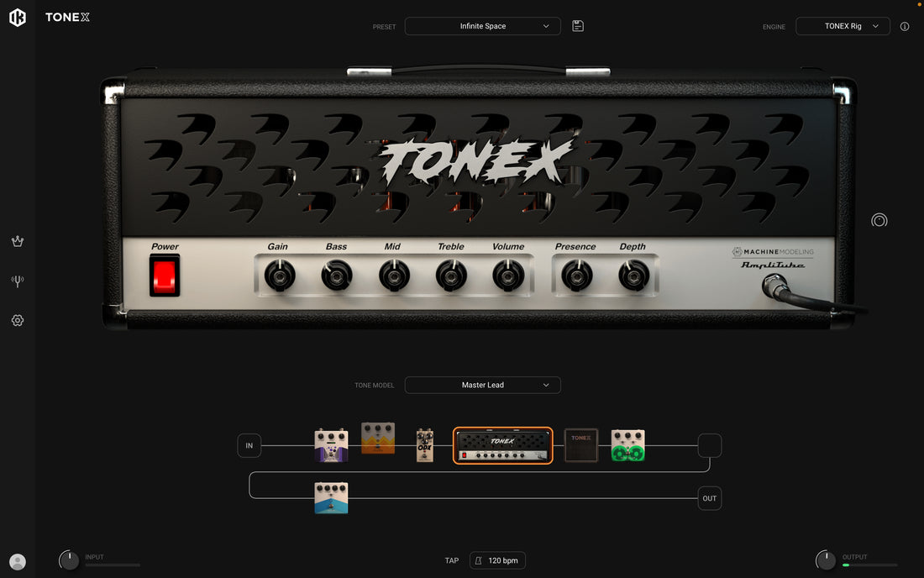Open the tuning fork tuner icon
This screenshot has width=924, height=578.
pos(18,281)
